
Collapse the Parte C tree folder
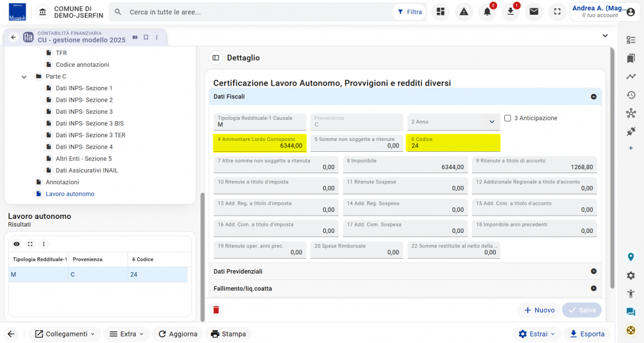click(24, 77)
